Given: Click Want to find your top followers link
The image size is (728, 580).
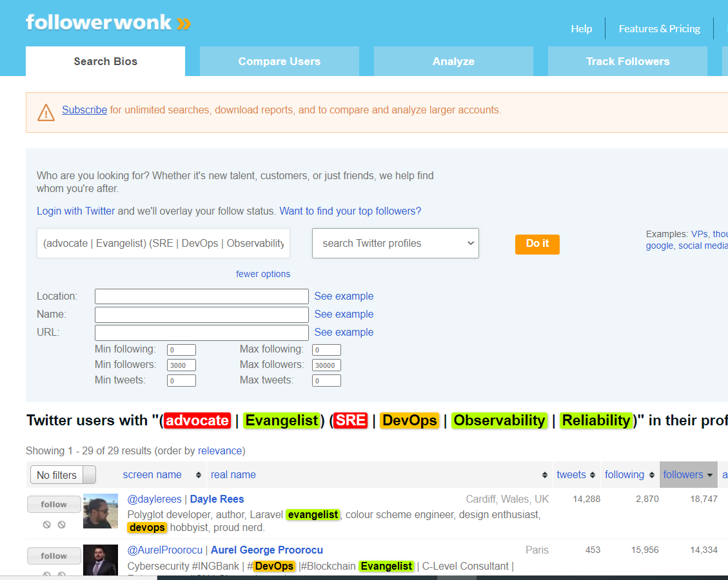Looking at the screenshot, I should point(350,211).
